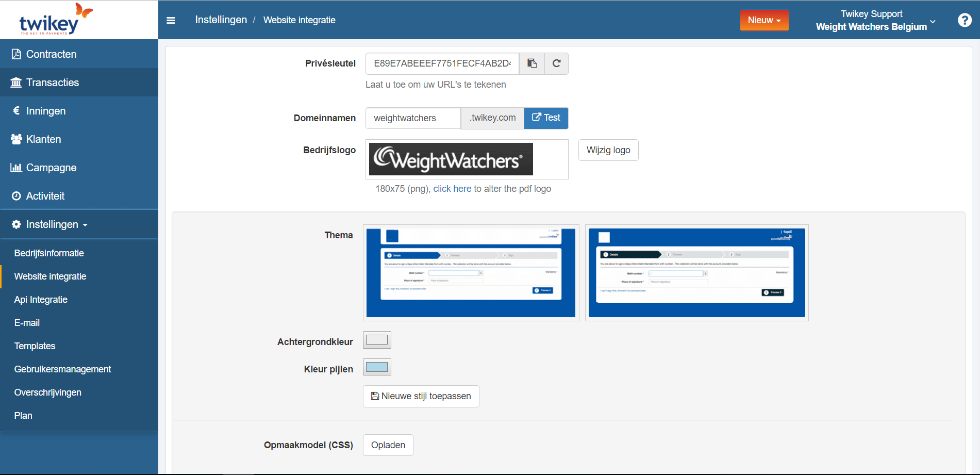
Task: Test the domain name
Action: click(x=546, y=118)
